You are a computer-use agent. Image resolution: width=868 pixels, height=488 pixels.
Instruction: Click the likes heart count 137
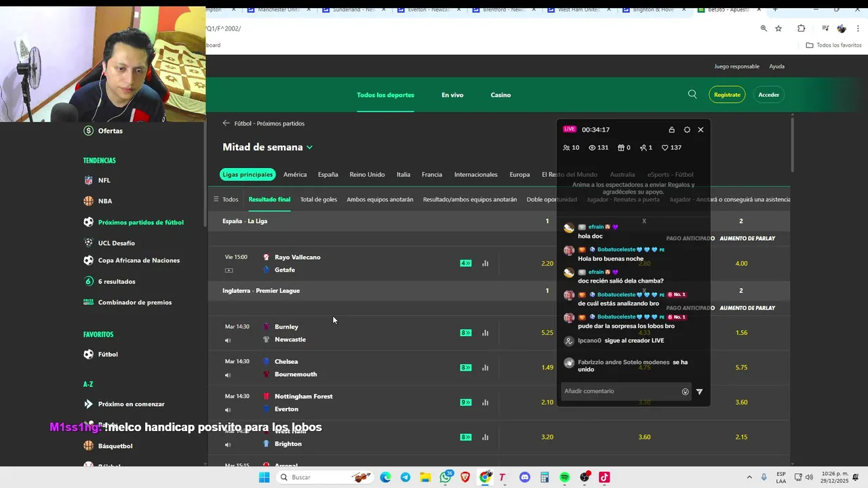click(x=671, y=148)
